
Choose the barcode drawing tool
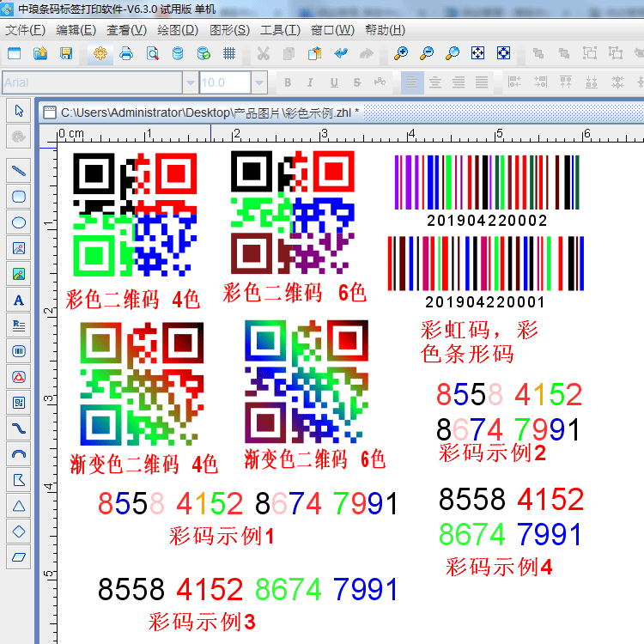tap(18, 351)
